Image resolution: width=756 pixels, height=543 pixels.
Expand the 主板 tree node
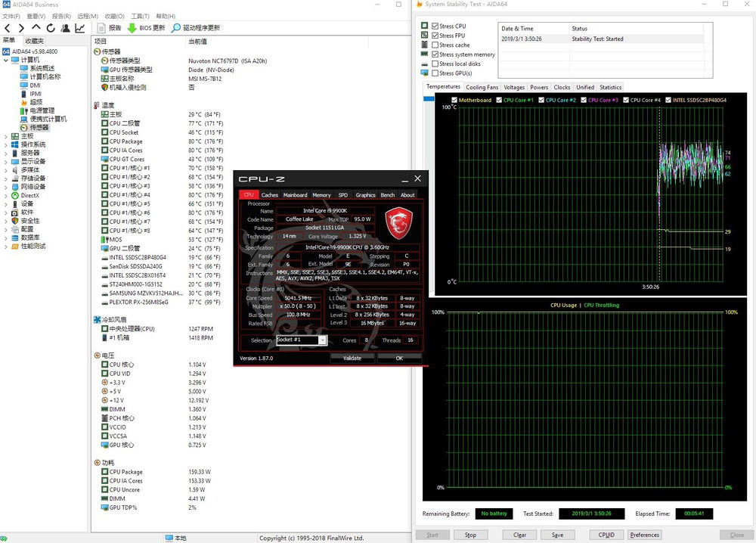point(6,136)
